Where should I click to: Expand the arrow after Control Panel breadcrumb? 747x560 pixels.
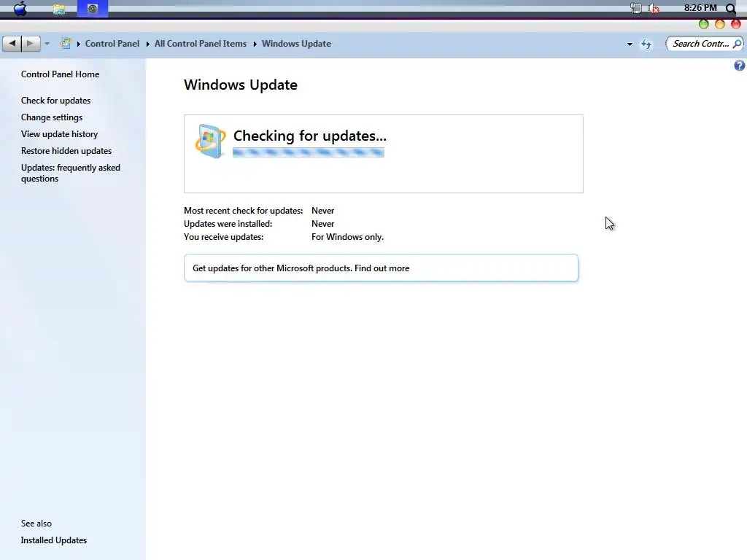tap(147, 44)
